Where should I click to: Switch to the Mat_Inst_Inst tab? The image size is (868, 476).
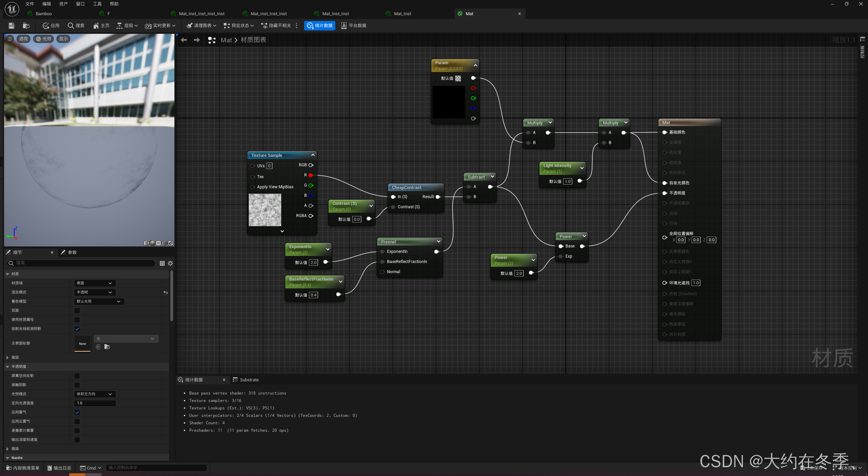(x=335, y=14)
